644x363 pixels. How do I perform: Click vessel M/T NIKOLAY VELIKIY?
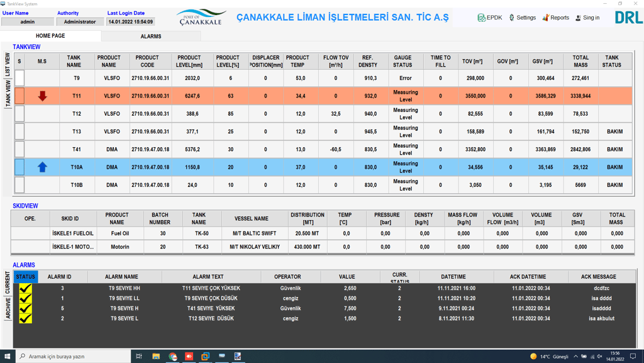tap(255, 247)
